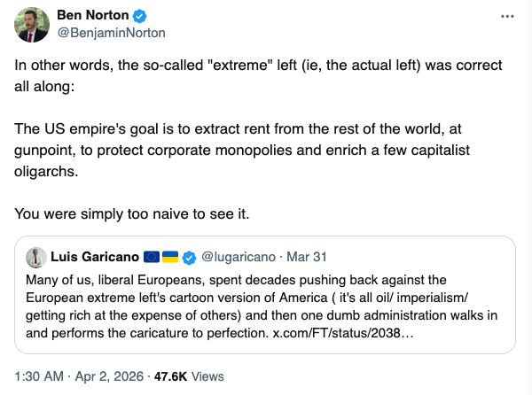Click the EU flag emoji
Screen dimensions: 532x395
[152, 258]
